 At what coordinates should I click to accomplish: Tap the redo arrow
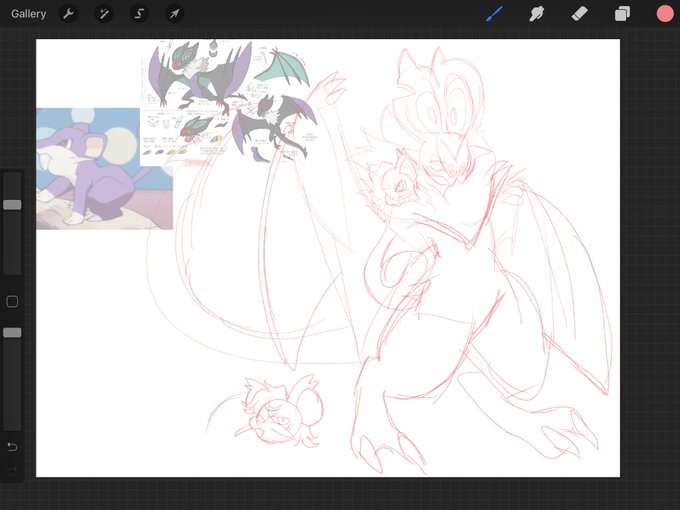coord(12,471)
